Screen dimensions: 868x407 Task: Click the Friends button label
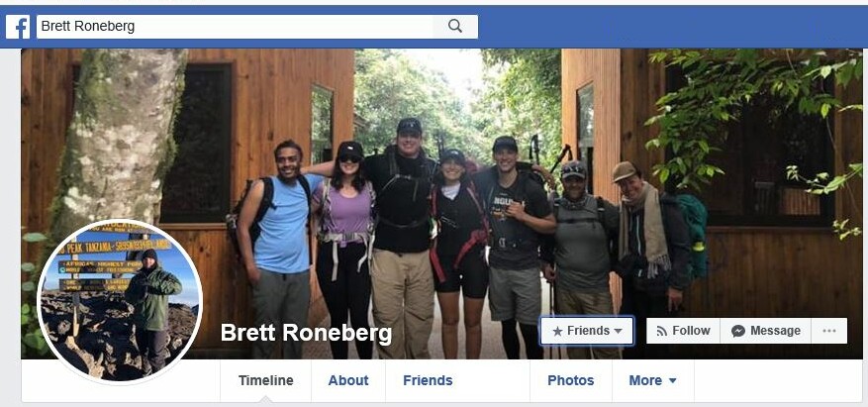[x=589, y=331]
